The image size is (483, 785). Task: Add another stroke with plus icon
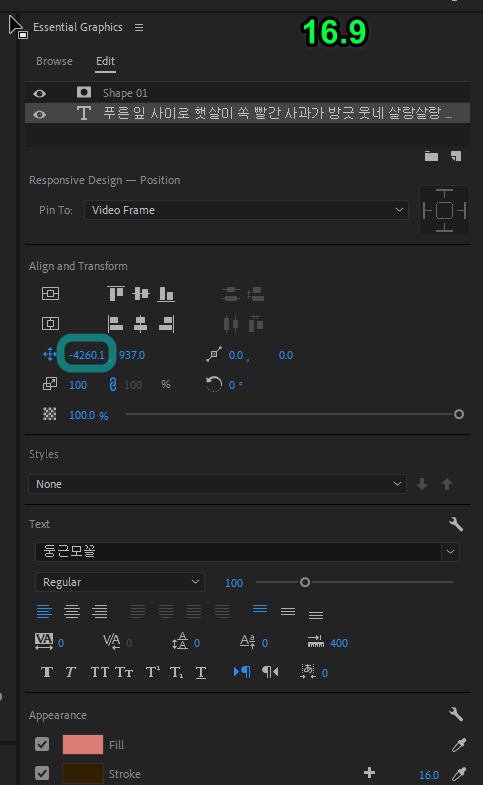click(x=369, y=773)
